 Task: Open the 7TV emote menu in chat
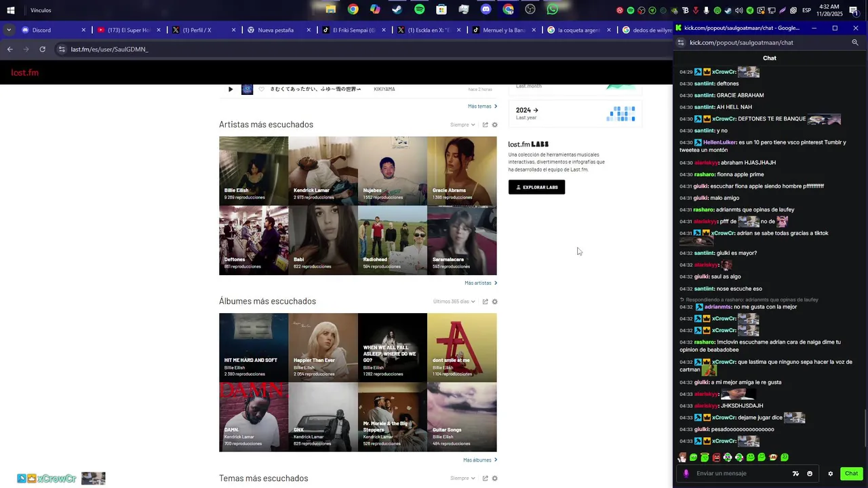796,474
